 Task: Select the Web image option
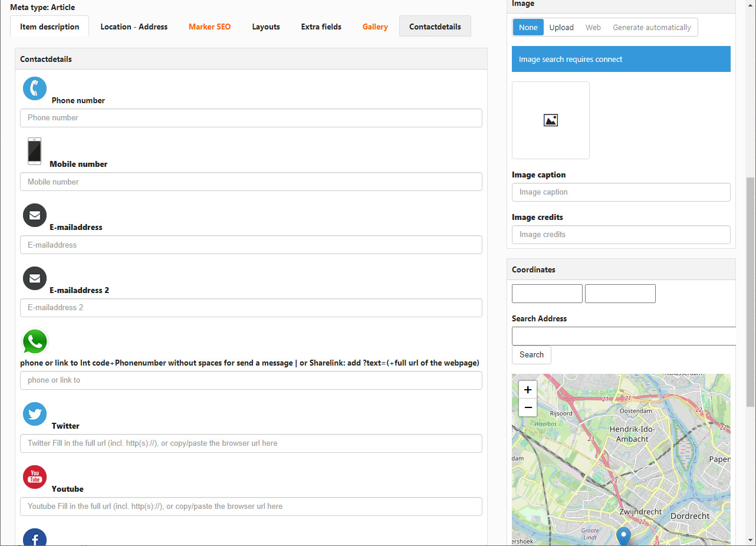[593, 27]
